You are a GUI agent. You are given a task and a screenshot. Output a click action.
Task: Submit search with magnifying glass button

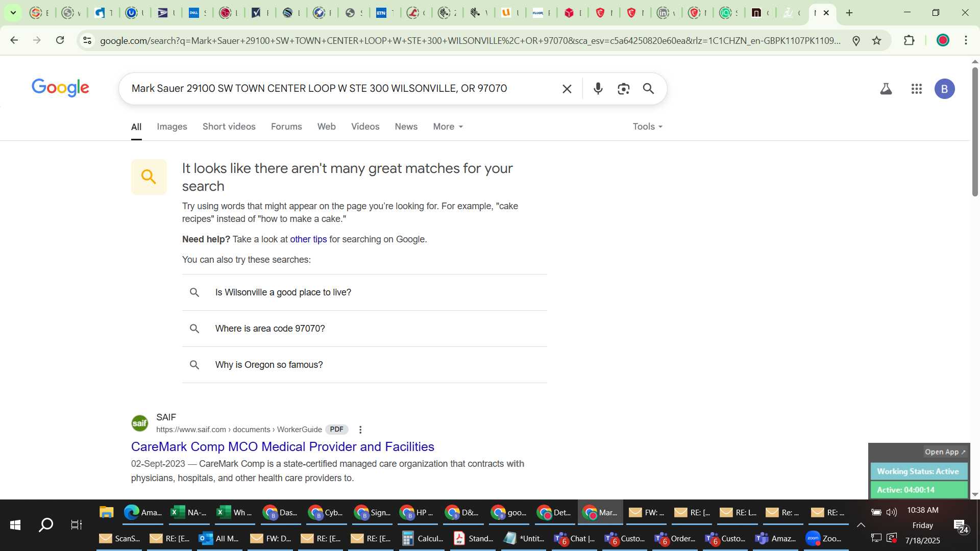[x=648, y=89]
